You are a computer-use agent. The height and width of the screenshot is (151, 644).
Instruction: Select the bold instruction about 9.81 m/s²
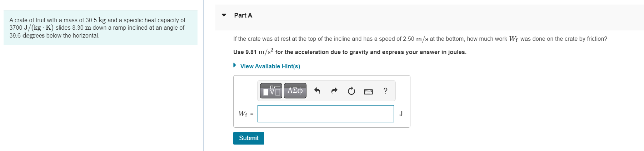tap(350, 52)
